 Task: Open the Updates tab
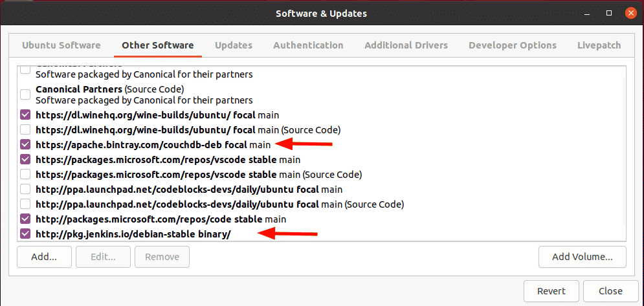pyautogui.click(x=234, y=45)
